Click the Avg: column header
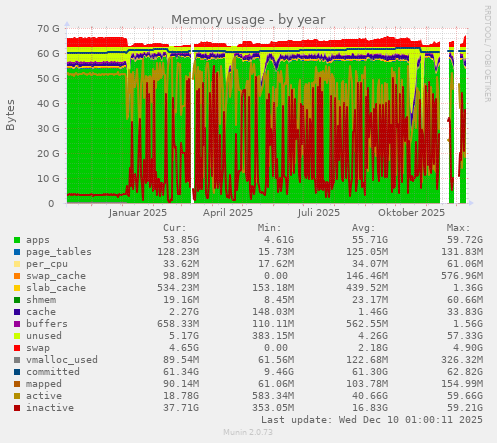Image resolution: width=497 pixels, height=443 pixels. (x=364, y=228)
